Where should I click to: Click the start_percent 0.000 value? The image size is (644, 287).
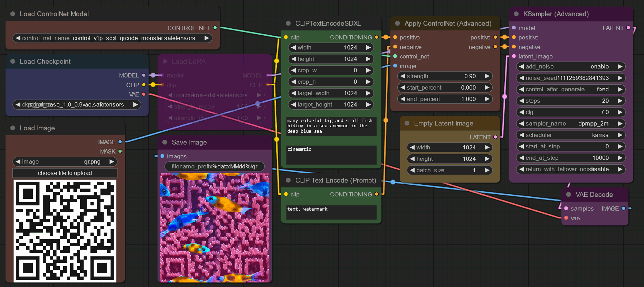click(x=468, y=87)
